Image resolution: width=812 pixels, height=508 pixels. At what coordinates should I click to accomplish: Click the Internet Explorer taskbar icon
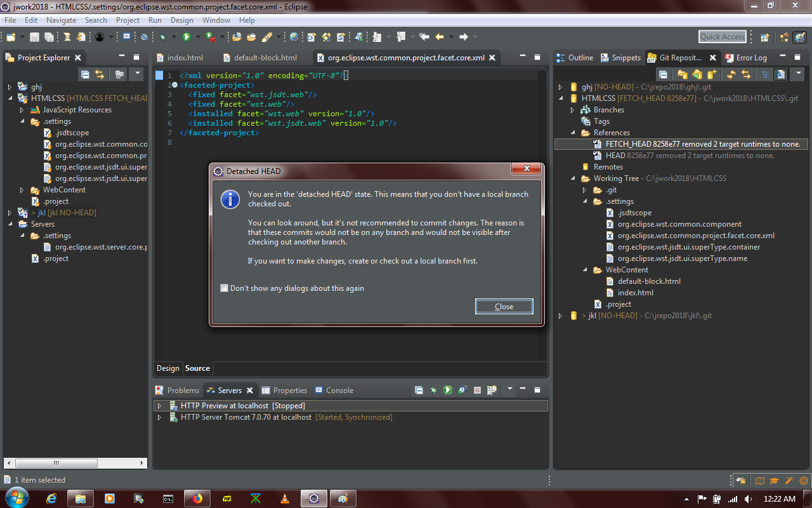[52, 498]
